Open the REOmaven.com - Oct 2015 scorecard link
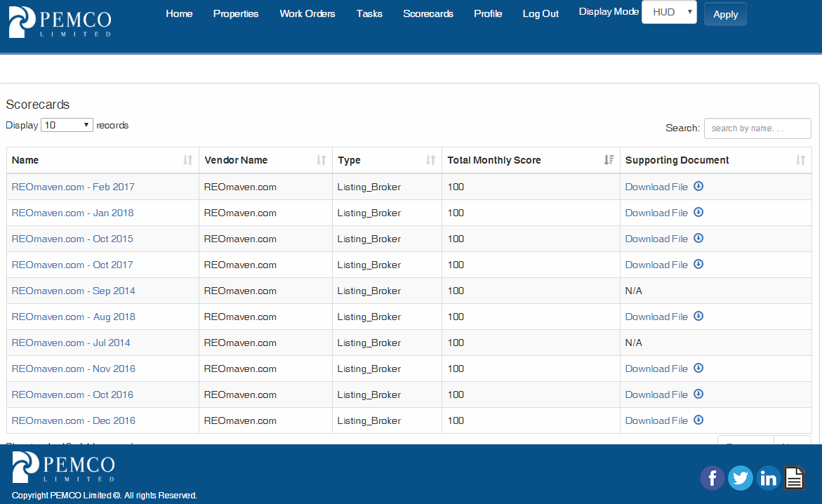 (72, 239)
